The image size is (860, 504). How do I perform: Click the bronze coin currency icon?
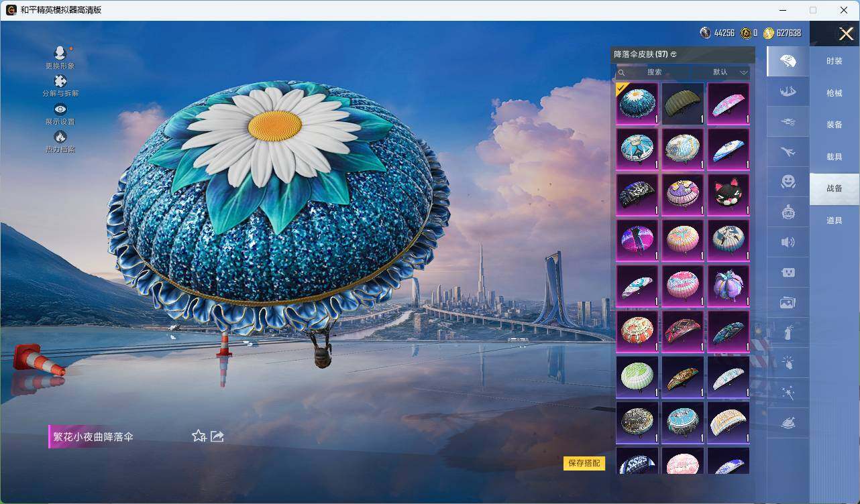point(746,33)
